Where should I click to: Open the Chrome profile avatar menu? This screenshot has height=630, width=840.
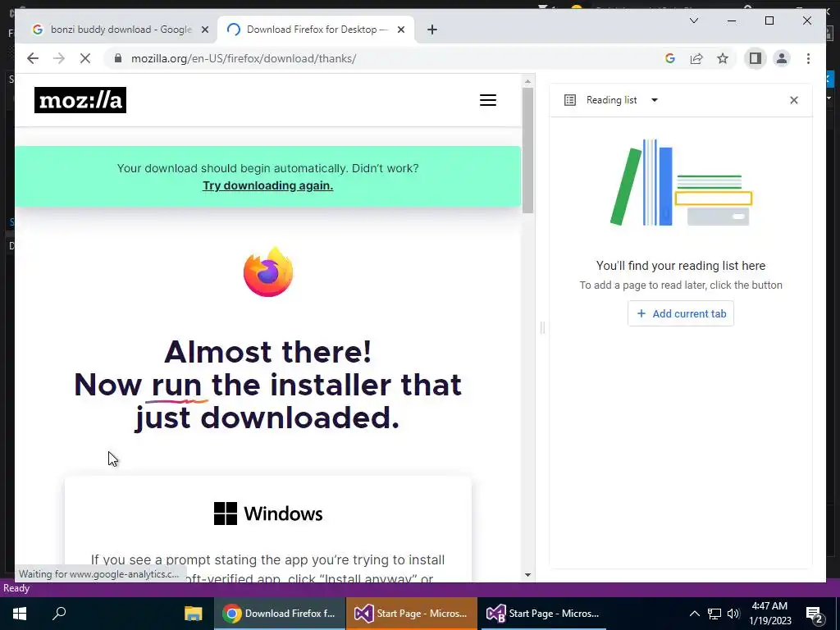click(782, 58)
